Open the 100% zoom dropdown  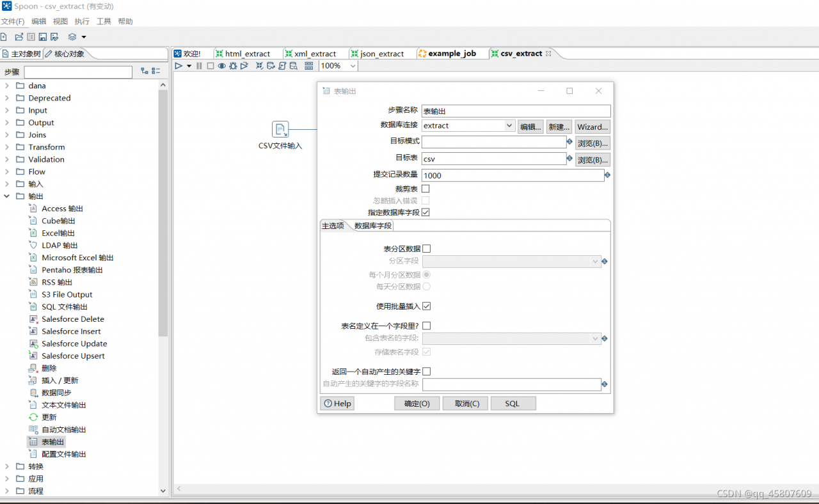pyautogui.click(x=353, y=66)
